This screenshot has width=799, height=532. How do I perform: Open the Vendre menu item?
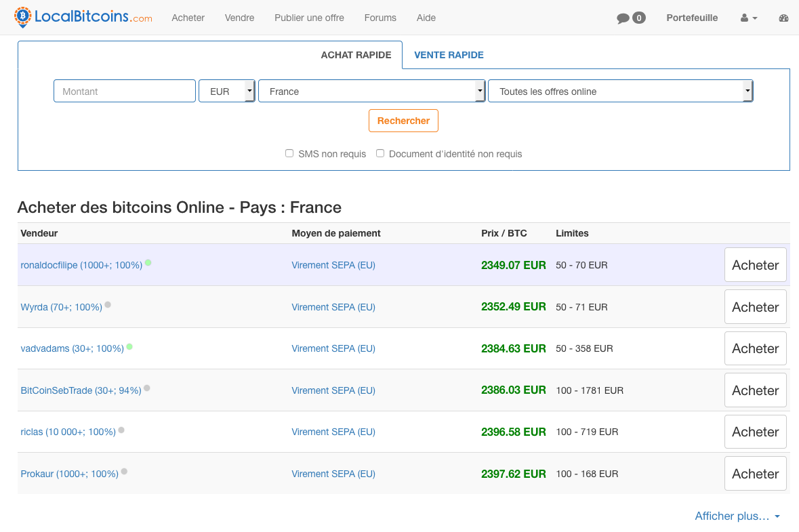[x=239, y=18]
